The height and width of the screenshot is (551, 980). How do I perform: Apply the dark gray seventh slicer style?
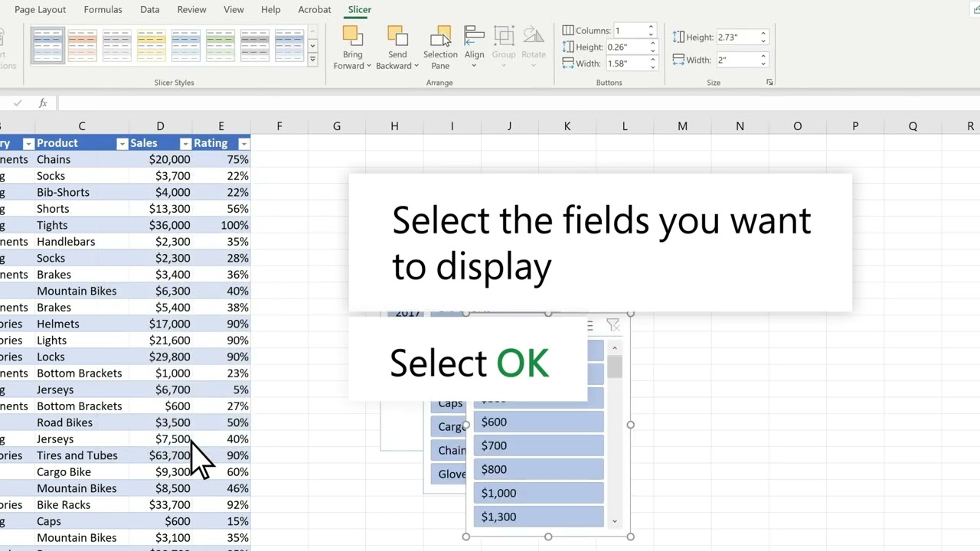[255, 45]
